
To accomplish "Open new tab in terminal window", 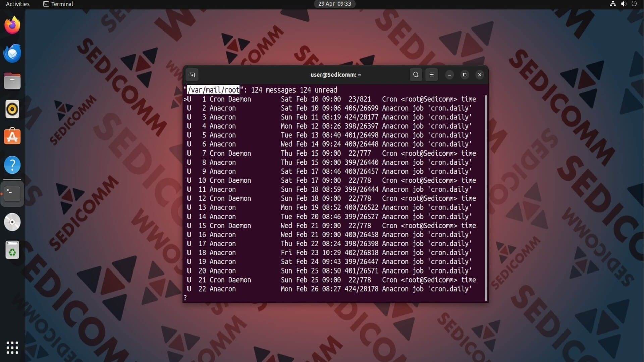I will click(x=192, y=75).
